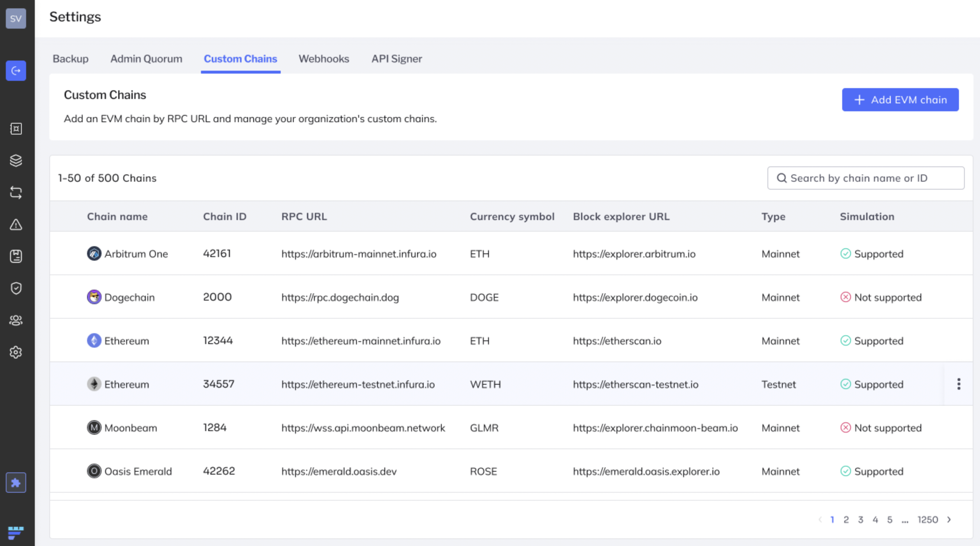
Task: Click https://rpc.dogechain.dog RPC URL
Action: [x=340, y=297]
